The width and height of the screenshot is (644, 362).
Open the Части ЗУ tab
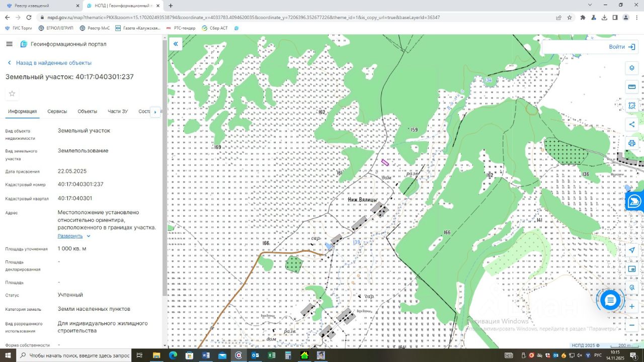click(x=118, y=111)
